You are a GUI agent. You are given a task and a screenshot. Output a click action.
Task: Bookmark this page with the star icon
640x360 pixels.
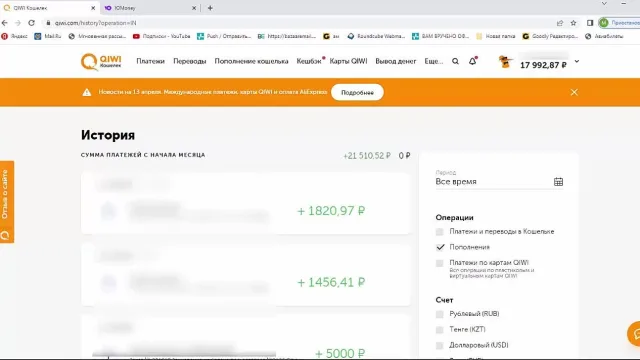[x=573, y=23]
